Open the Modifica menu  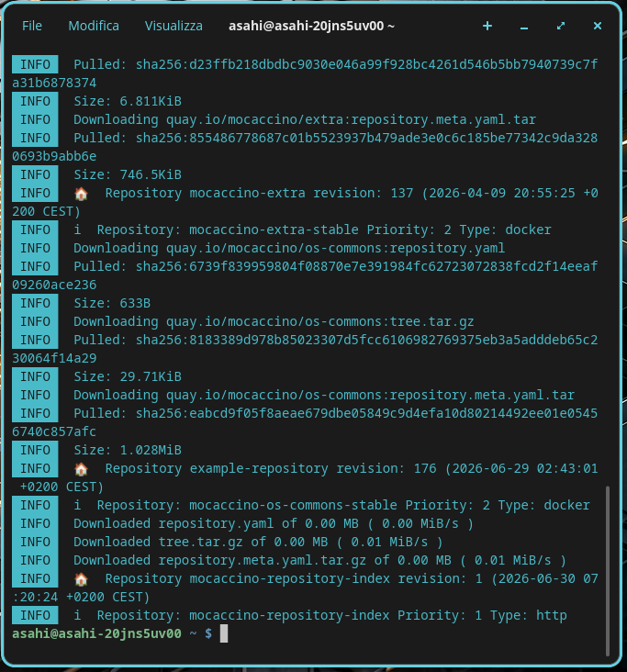(x=94, y=26)
